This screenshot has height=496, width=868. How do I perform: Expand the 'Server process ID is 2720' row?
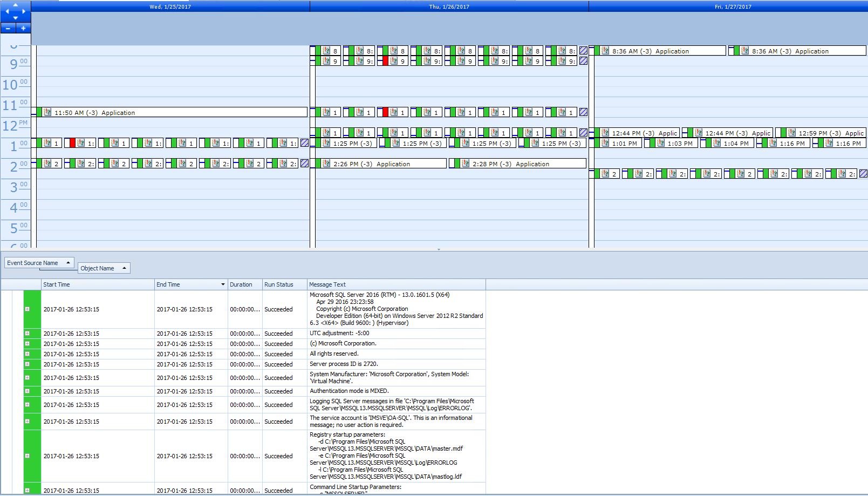[27, 364]
